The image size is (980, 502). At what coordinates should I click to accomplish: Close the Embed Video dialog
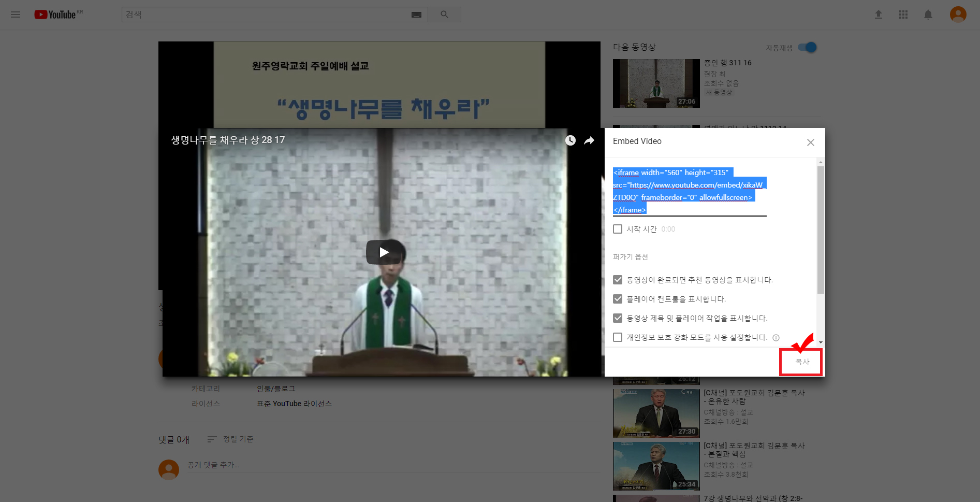pyautogui.click(x=810, y=142)
